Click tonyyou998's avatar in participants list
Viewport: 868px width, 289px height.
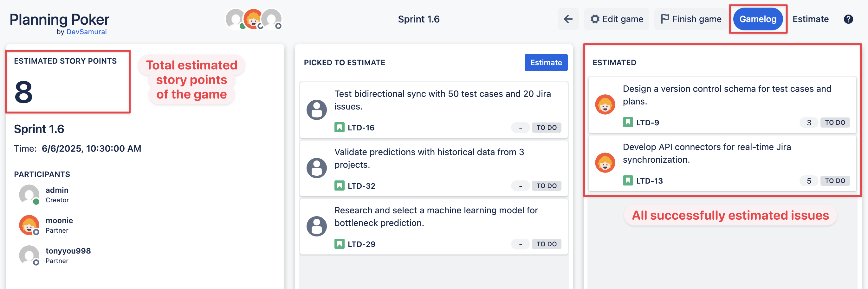click(x=29, y=255)
